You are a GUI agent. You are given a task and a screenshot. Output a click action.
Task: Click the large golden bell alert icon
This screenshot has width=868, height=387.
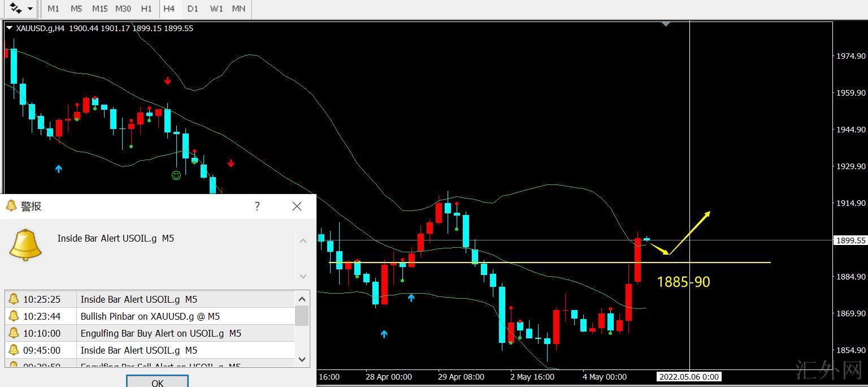pyautogui.click(x=25, y=245)
